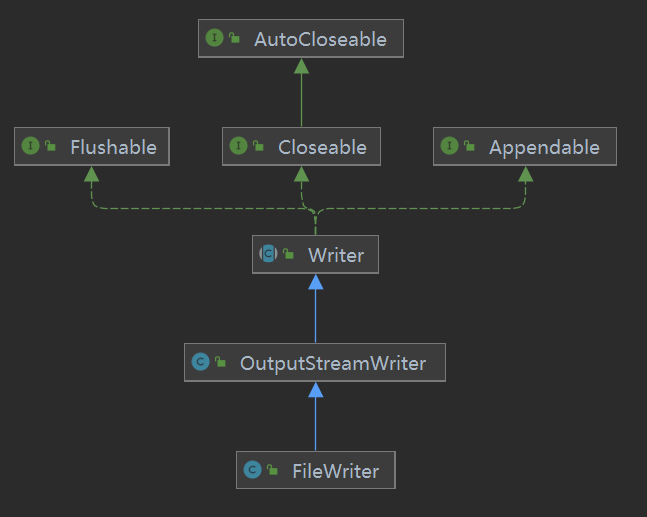This screenshot has width=647, height=517.
Task: Select the Flushable interface node
Action: point(92,146)
